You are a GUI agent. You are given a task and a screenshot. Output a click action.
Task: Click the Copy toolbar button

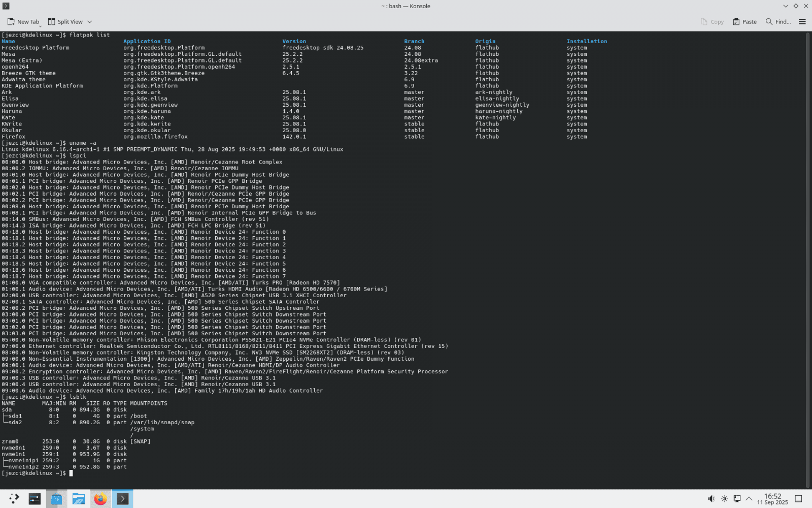[x=712, y=22]
